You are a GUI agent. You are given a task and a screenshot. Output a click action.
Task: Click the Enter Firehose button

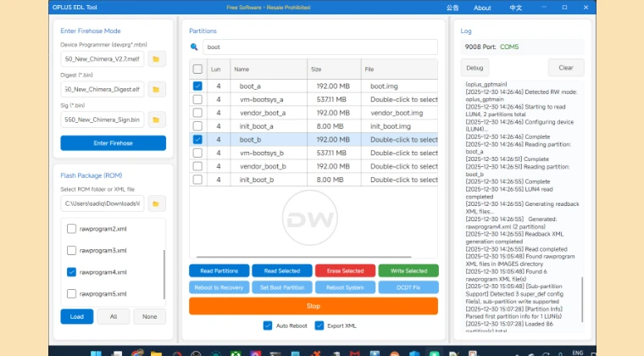tap(114, 143)
